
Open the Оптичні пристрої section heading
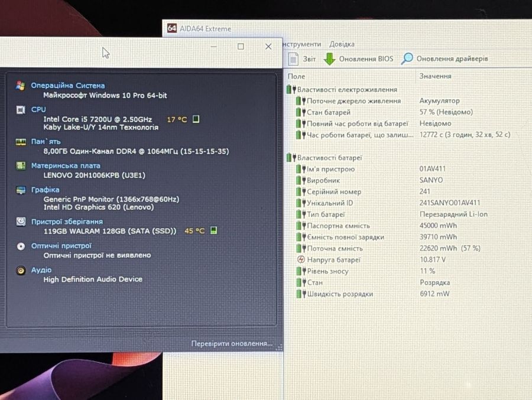click(x=61, y=246)
